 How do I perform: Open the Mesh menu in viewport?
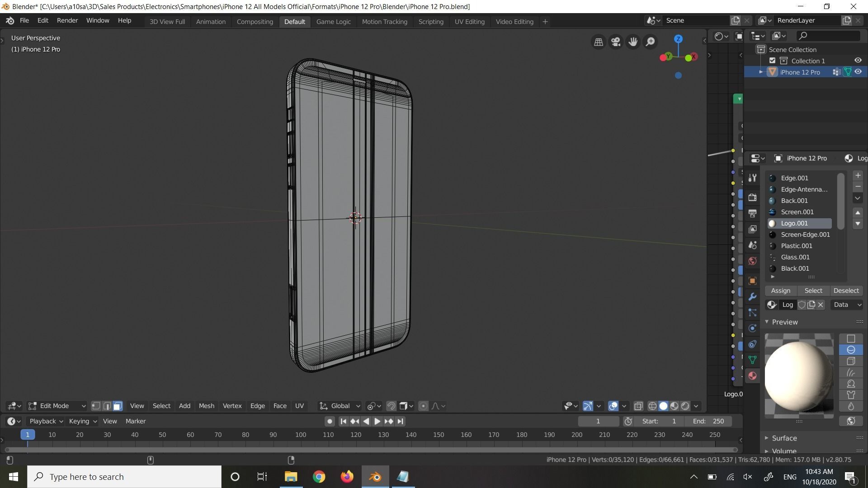(x=207, y=406)
